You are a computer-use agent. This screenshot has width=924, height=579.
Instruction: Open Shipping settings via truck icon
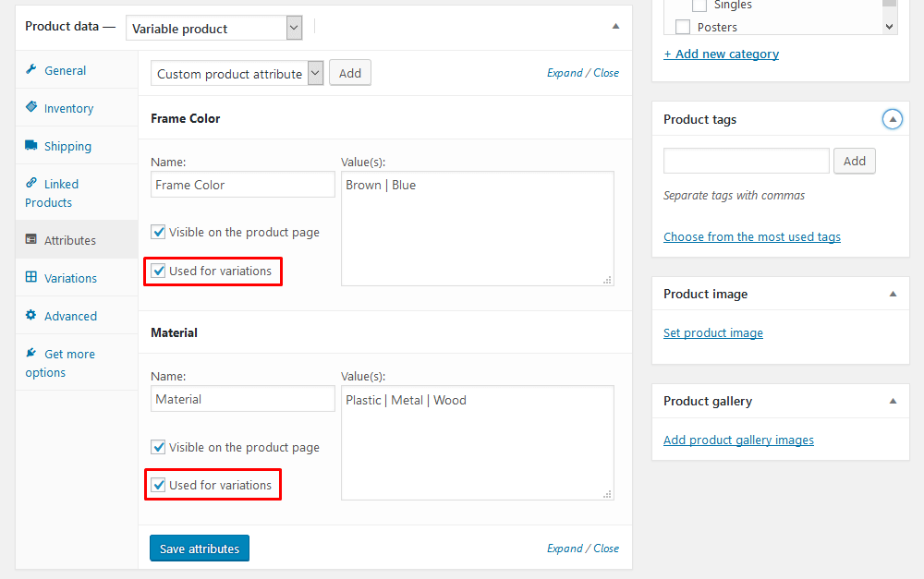pos(35,146)
